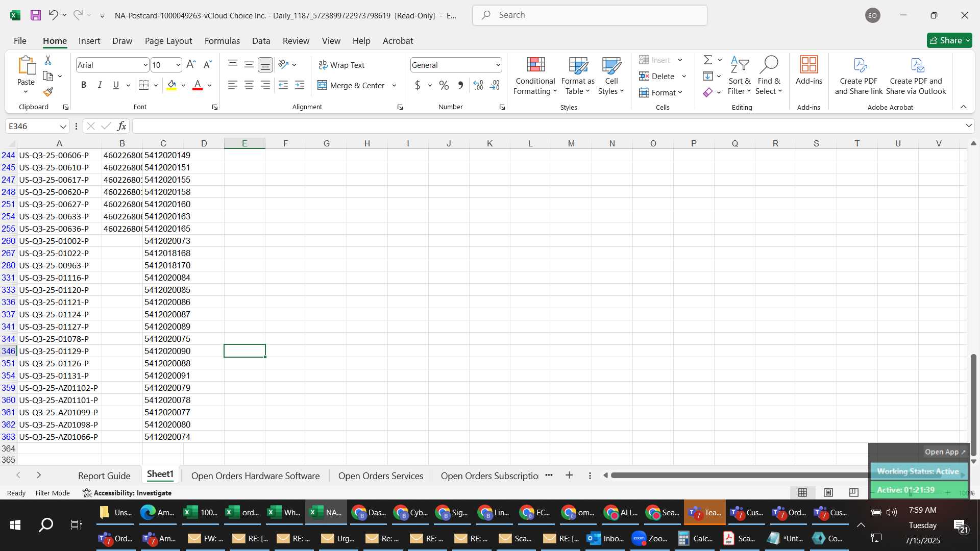Open Font dialog launcher
The width and height of the screenshot is (980, 551).
tap(215, 107)
